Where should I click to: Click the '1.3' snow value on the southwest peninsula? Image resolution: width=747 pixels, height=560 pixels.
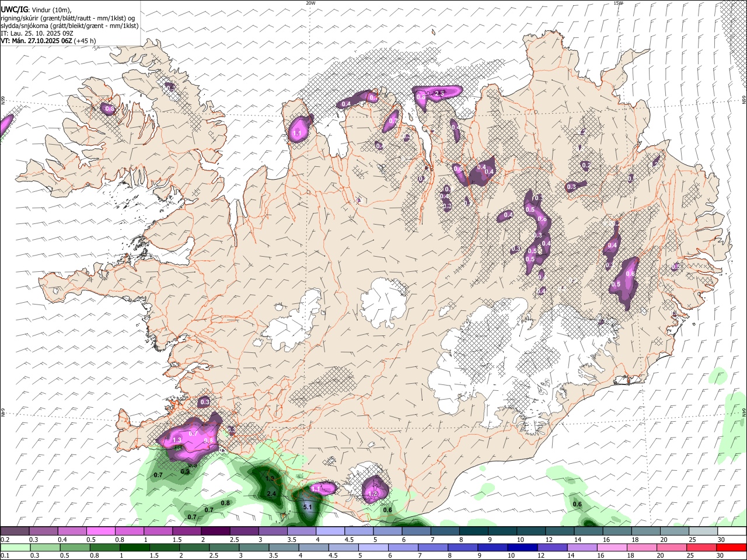177,440
